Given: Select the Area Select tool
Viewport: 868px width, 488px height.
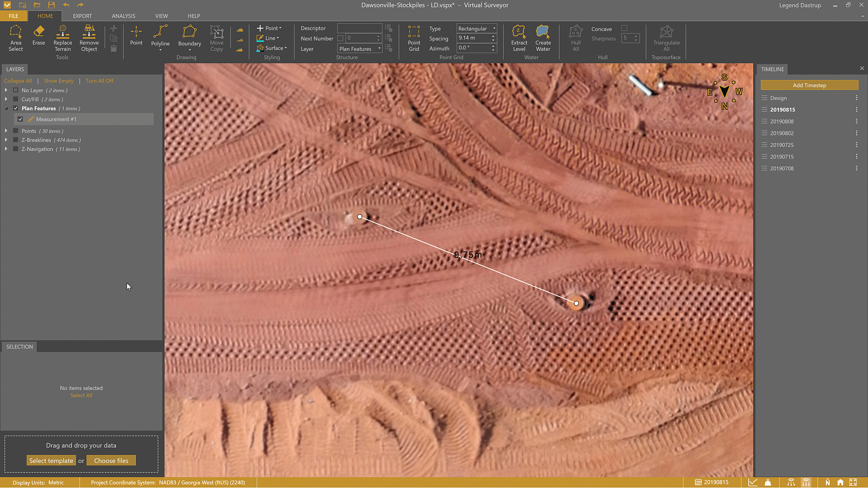Looking at the screenshot, I should [16, 38].
